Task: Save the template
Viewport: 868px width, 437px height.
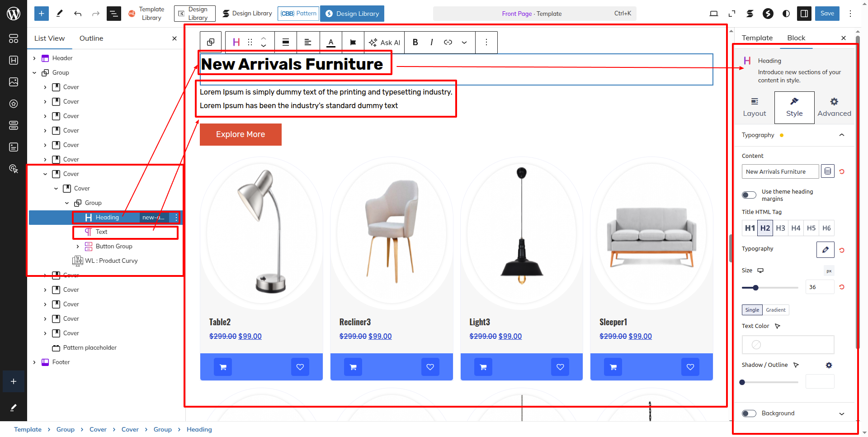Action: 827,14
